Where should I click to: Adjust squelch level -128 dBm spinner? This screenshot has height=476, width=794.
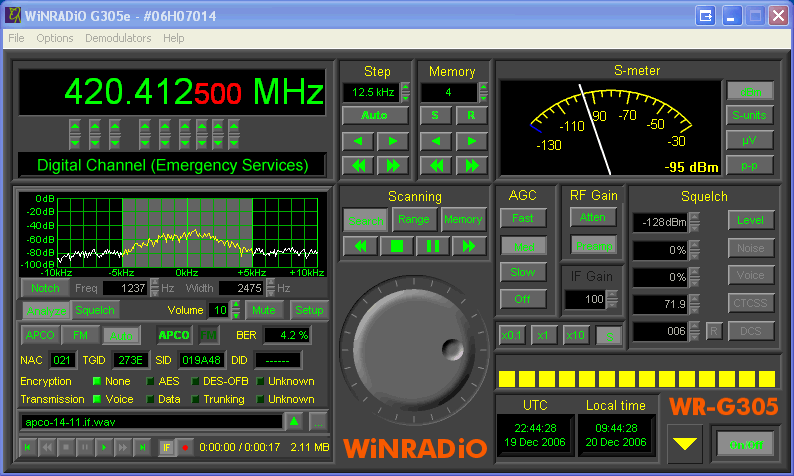pyautogui.click(x=695, y=222)
